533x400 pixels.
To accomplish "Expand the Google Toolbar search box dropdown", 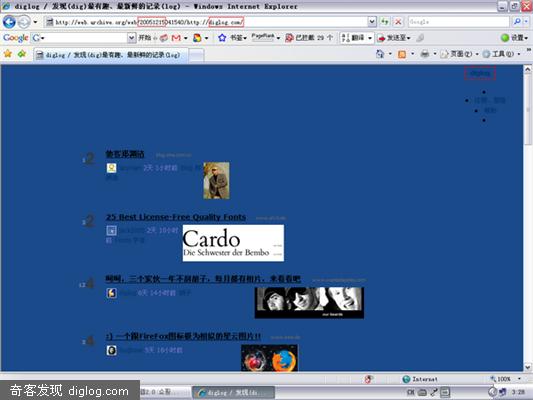I will pyautogui.click(x=132, y=37).
